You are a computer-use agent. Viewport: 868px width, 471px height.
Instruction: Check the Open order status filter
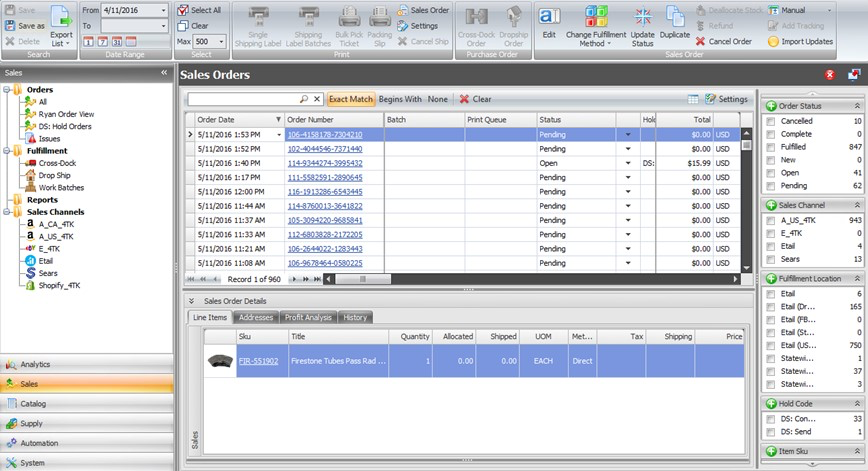point(771,173)
